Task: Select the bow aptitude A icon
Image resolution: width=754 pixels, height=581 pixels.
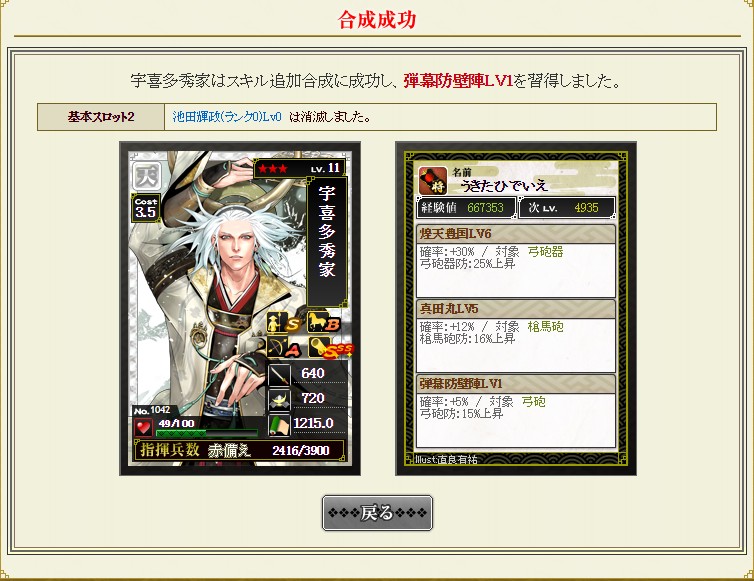Action: click(284, 348)
